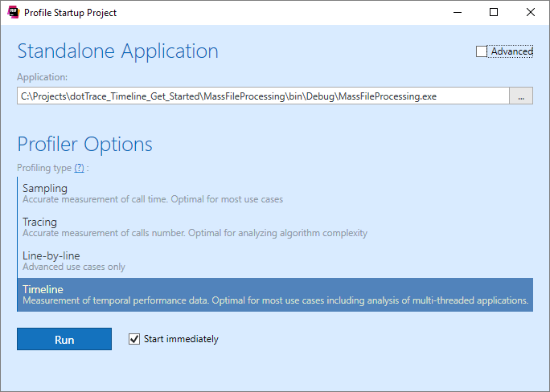Click the Sampling description text
550x392 pixels.
pyautogui.click(x=153, y=199)
